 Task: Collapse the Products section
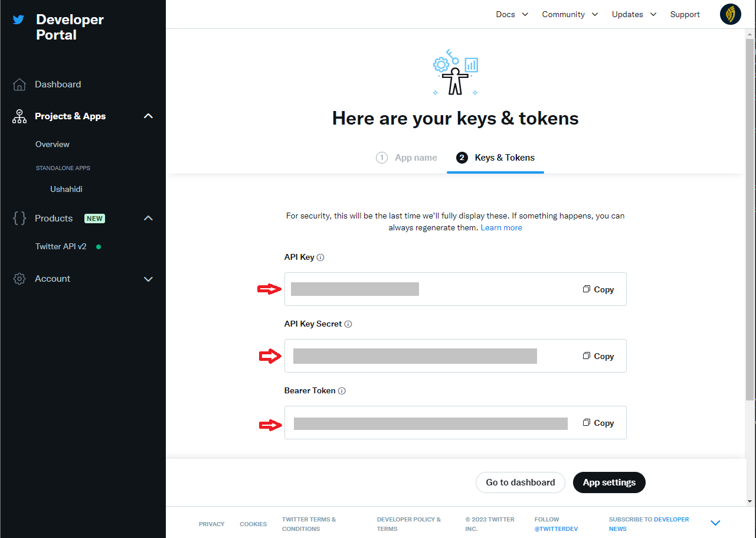click(x=148, y=219)
